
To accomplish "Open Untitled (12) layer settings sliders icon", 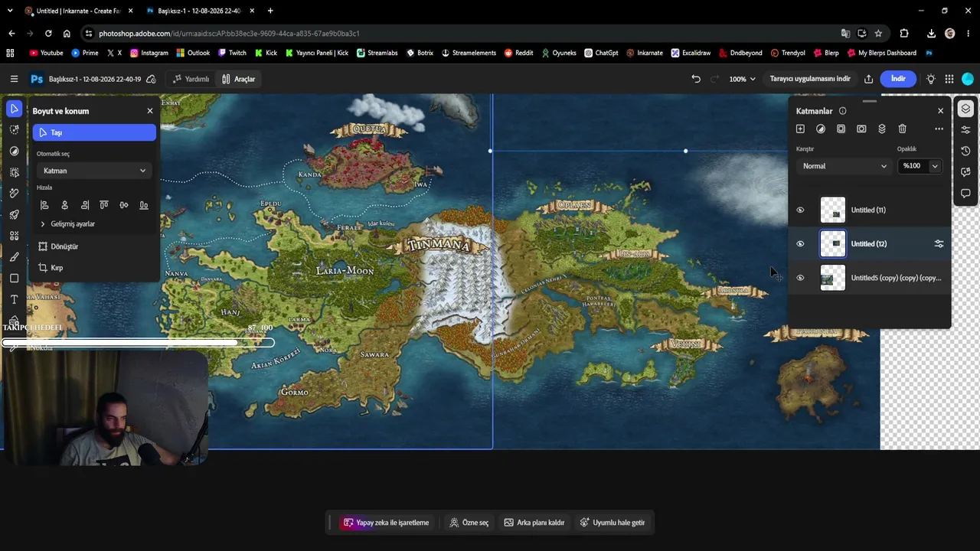I will [x=939, y=244].
